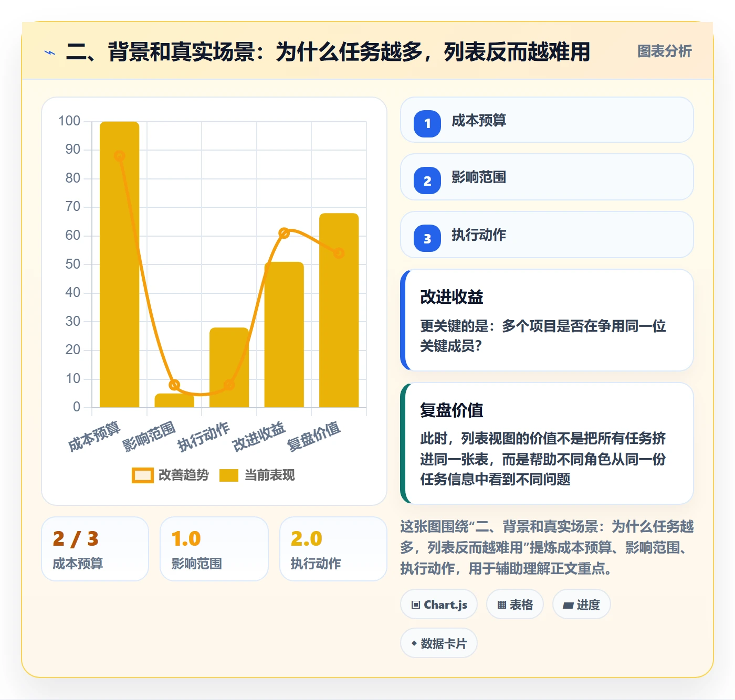Image resolution: width=735 pixels, height=700 pixels.
Task: Click the 改善趋势 legend text
Action: (184, 475)
